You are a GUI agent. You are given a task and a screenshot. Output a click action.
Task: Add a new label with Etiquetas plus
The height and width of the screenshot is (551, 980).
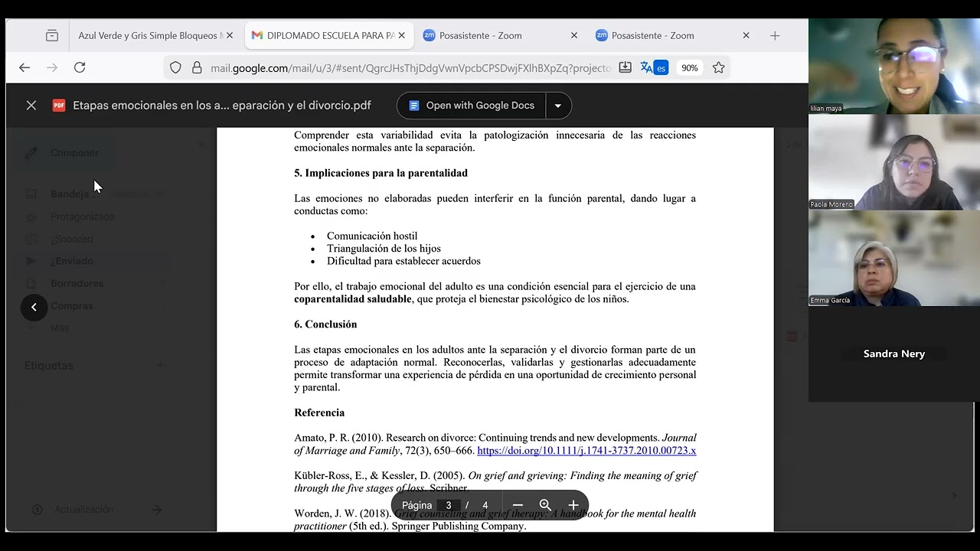[160, 366]
